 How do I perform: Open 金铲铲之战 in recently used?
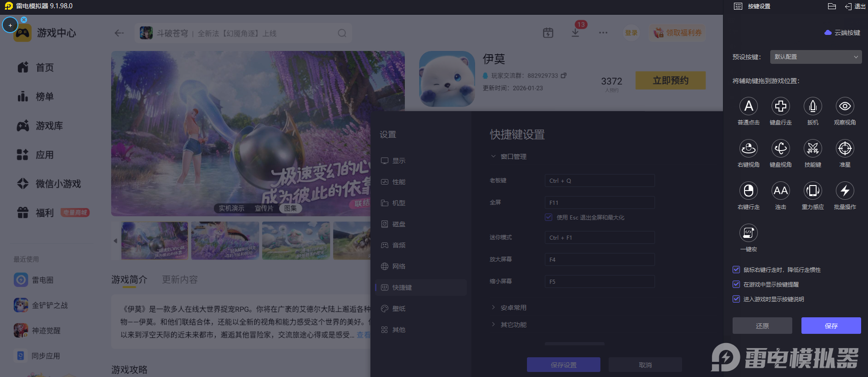click(41, 305)
